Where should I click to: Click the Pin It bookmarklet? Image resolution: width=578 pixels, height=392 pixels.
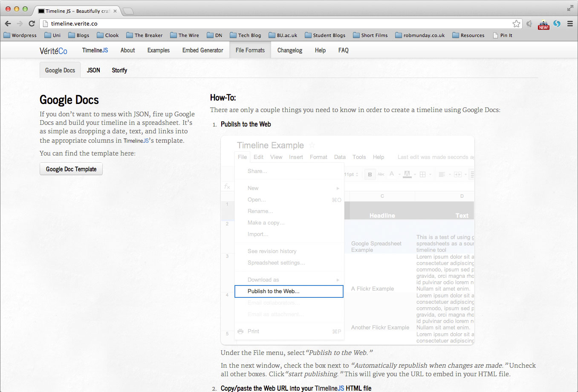point(503,35)
